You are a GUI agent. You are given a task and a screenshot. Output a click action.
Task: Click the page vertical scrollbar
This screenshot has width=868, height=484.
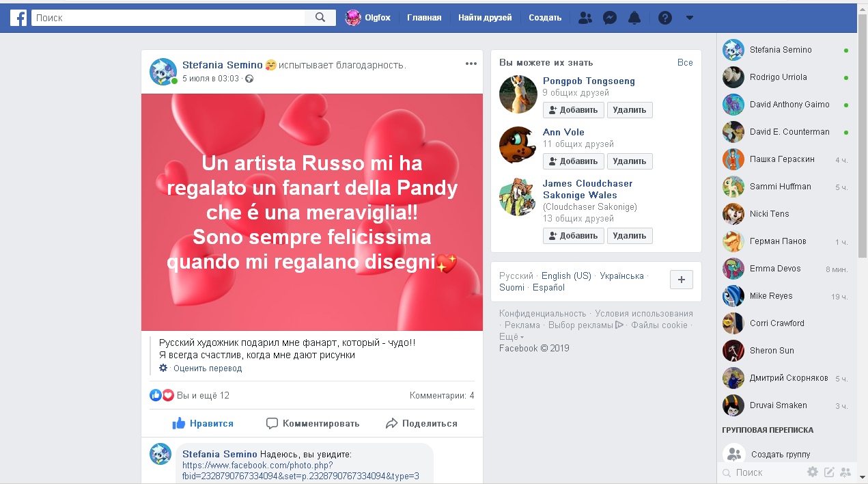[x=862, y=137]
